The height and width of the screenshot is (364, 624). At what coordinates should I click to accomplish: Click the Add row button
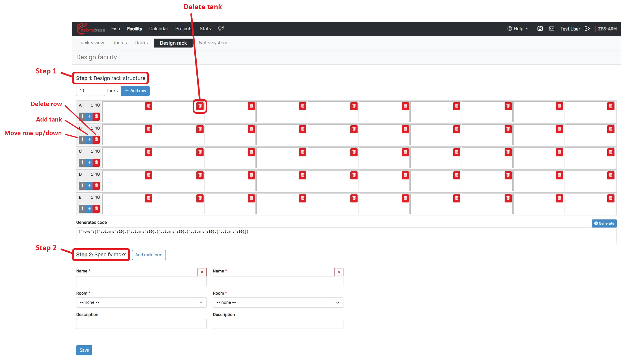pos(135,91)
